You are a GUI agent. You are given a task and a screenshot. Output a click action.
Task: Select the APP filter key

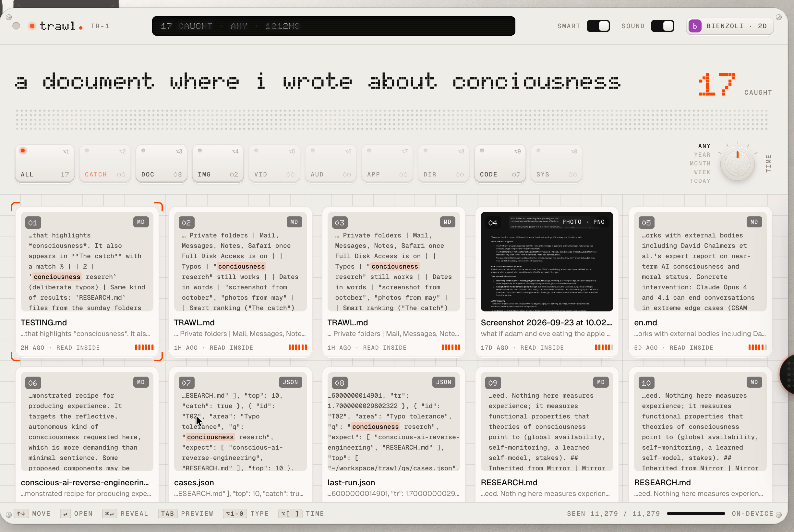pos(387,163)
